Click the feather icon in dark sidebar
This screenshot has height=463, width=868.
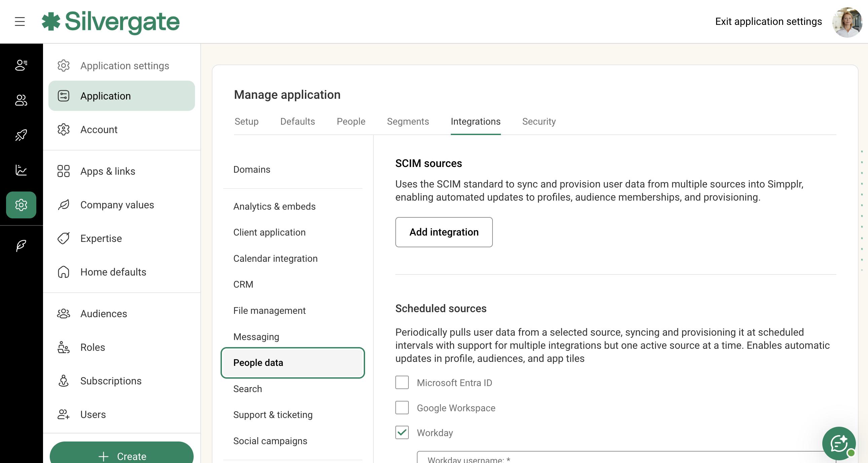coord(21,246)
